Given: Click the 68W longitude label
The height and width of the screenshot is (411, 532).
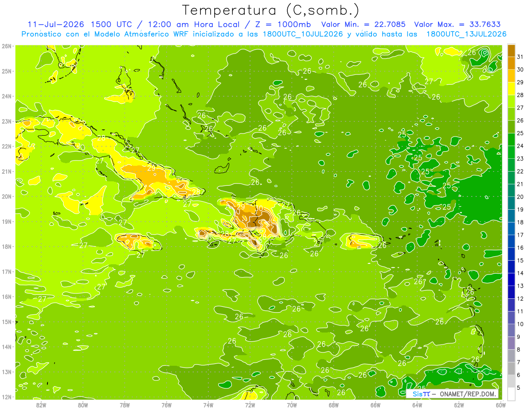Looking at the screenshot, I should (333, 405).
